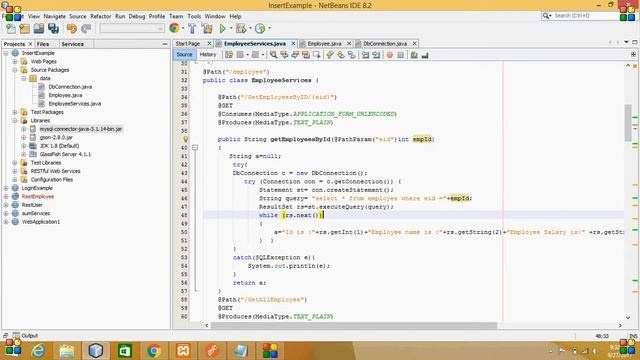
Task: Open Chrome from the Windows taskbar
Action: tap(154, 351)
